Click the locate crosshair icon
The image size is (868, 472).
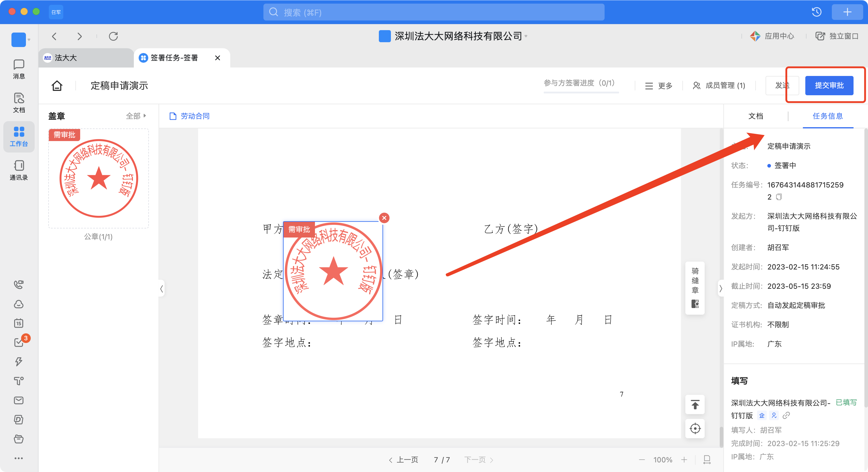pyautogui.click(x=695, y=429)
